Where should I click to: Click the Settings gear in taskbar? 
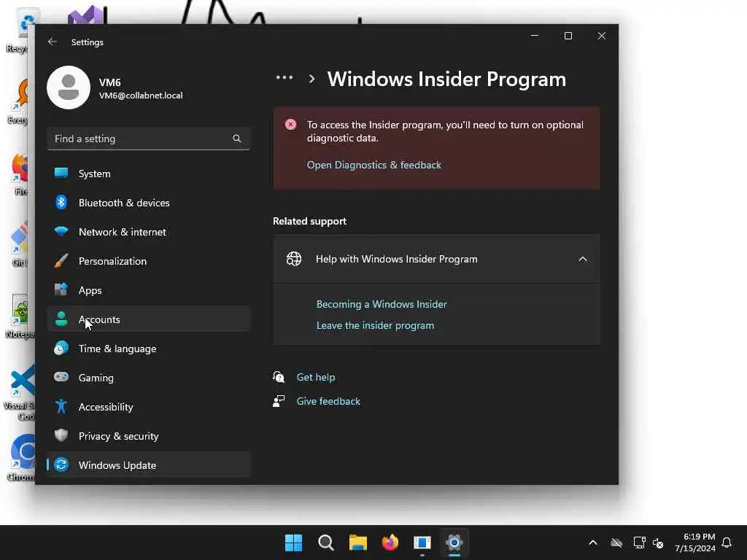coord(454,542)
